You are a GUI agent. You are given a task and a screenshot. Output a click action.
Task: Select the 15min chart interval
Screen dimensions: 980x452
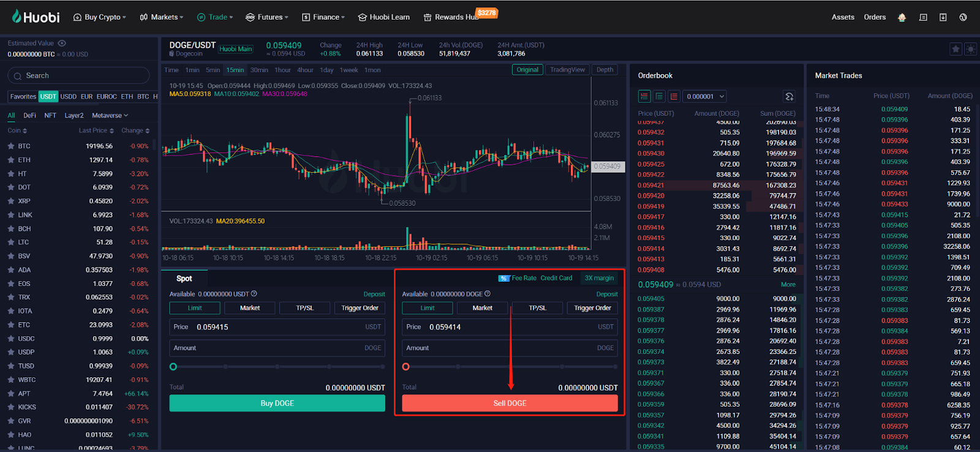(x=235, y=70)
